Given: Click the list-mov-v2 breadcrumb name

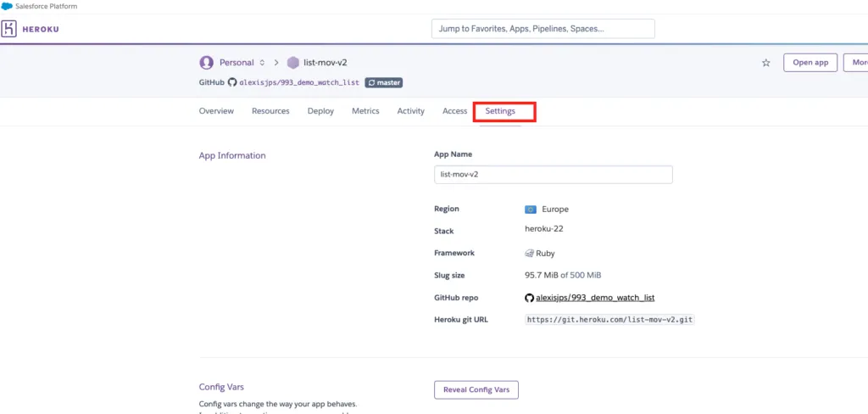Looking at the screenshot, I should [325, 63].
